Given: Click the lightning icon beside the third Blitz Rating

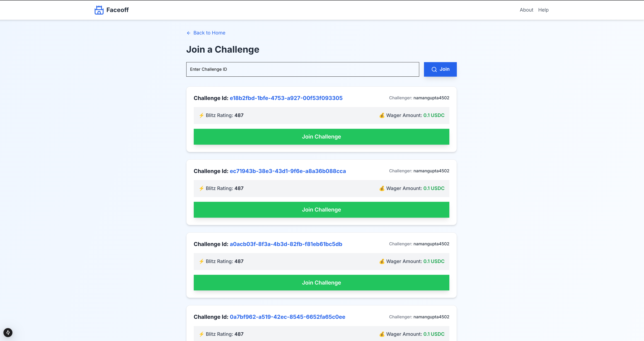Looking at the screenshot, I should click(201, 261).
